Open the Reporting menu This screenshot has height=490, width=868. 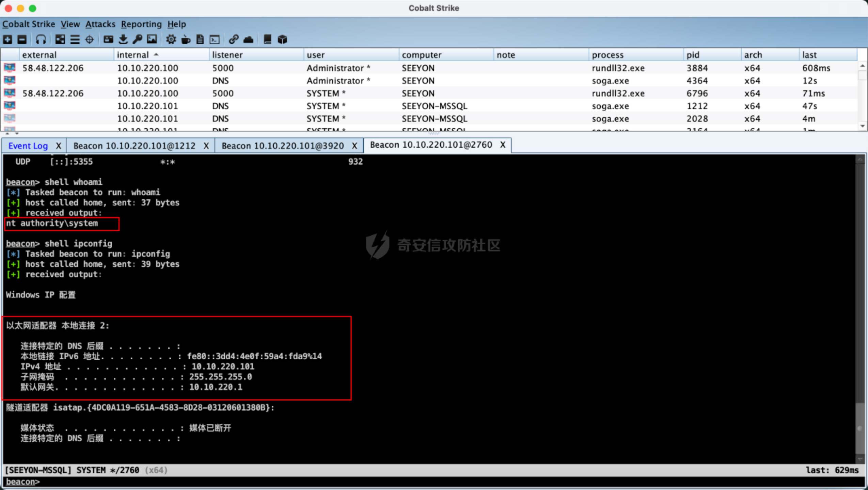coord(141,24)
